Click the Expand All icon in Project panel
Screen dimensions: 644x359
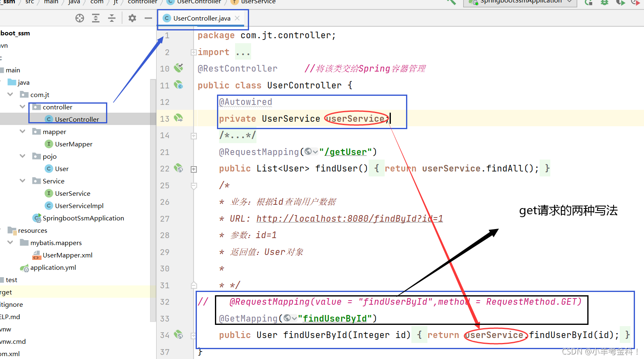[96, 18]
